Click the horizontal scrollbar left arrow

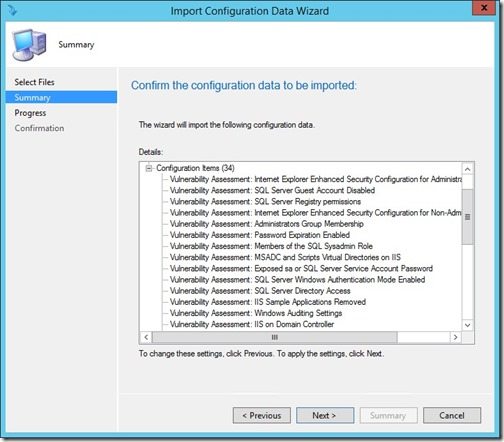[146, 337]
